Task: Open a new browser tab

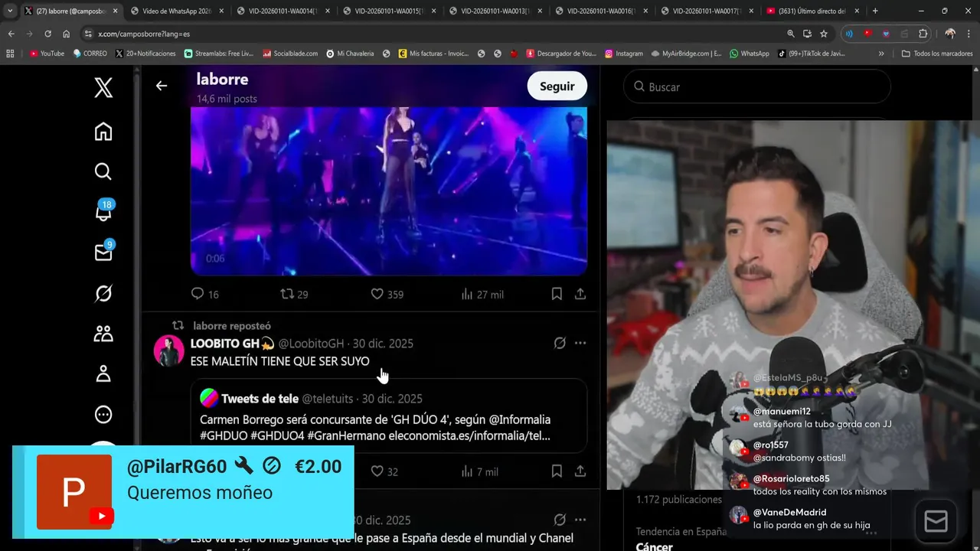Action: (x=875, y=11)
